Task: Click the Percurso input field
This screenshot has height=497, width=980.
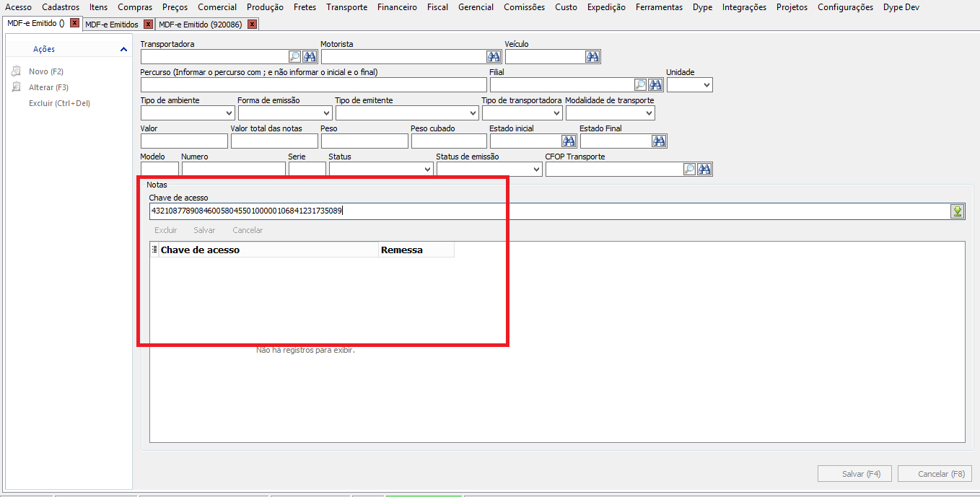Action: pyautogui.click(x=314, y=84)
